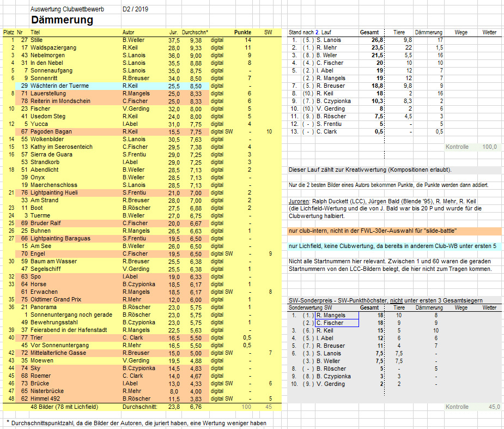
Task: Select the Sonderwertung SW header cell
Action: [309, 308]
